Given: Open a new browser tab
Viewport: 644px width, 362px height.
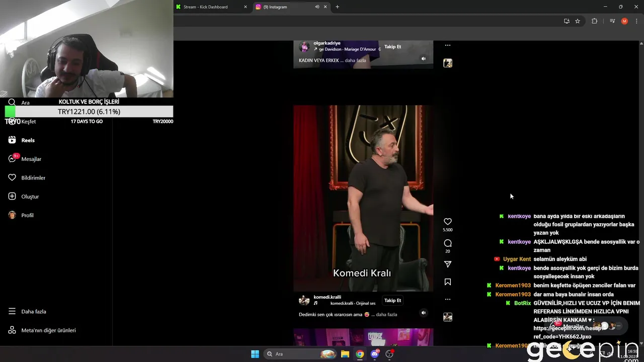Looking at the screenshot, I should 337,7.
